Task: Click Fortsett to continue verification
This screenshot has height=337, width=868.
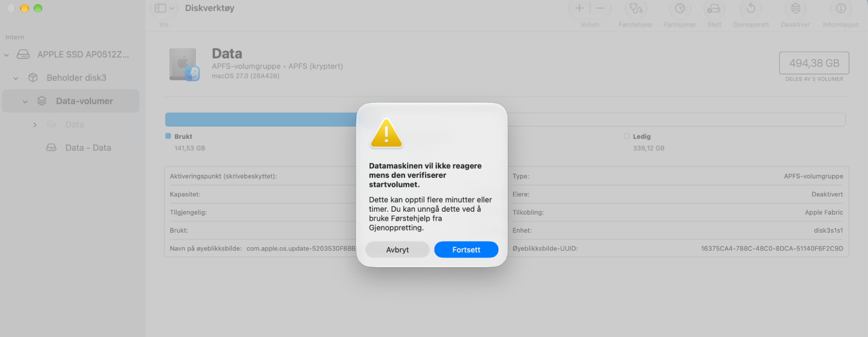Action: tap(466, 250)
